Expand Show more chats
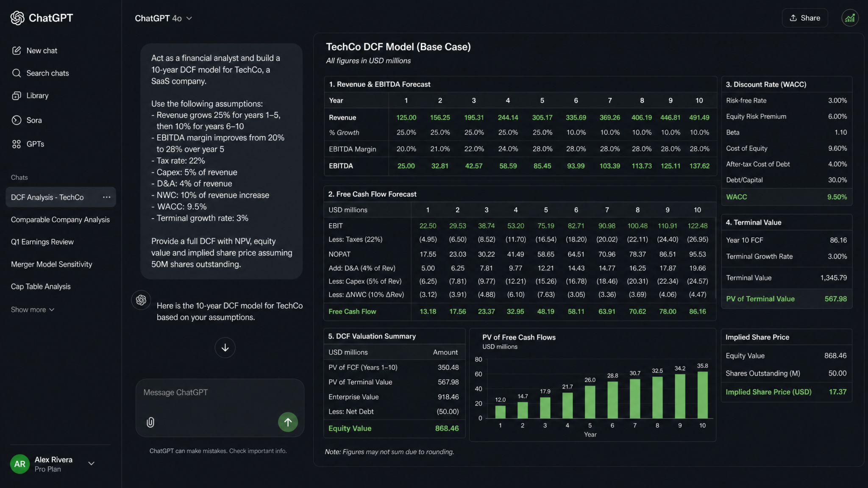868x488 pixels. [x=33, y=310]
